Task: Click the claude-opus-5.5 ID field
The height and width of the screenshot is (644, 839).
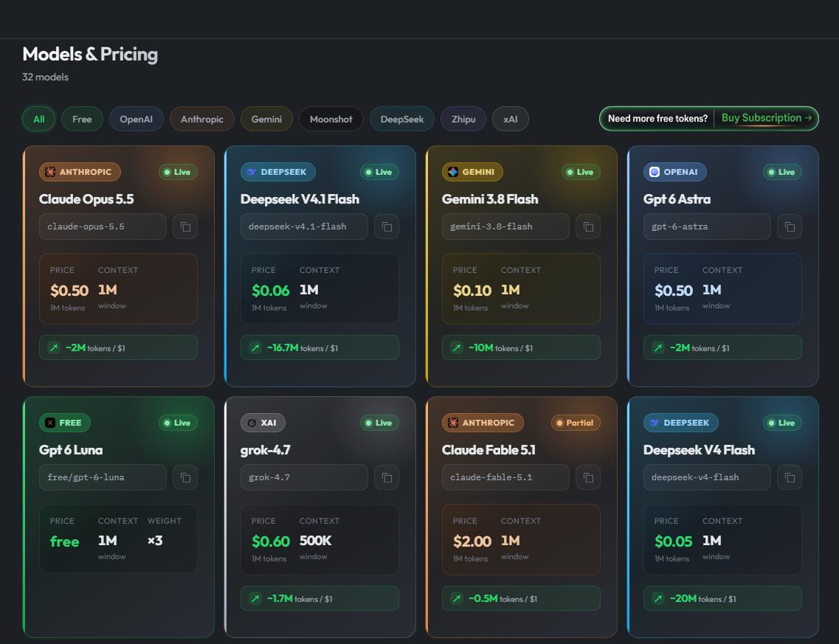Action: tap(103, 226)
